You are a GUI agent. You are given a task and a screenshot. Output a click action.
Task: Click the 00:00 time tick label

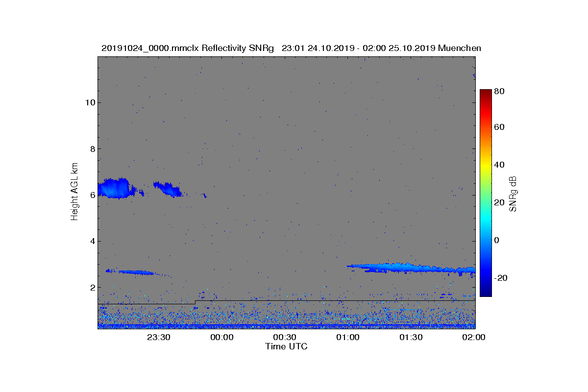point(222,337)
